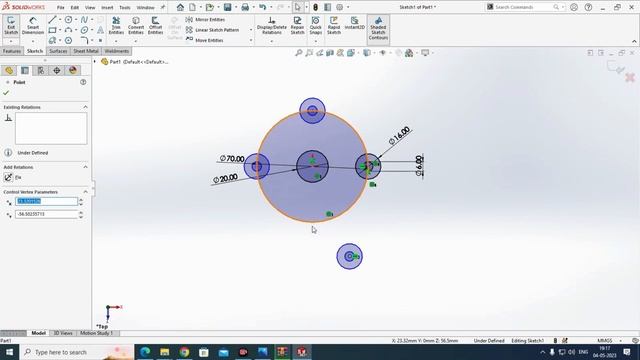Select the Smart Dimension tool
The width and height of the screenshot is (640, 360).
(x=33, y=26)
